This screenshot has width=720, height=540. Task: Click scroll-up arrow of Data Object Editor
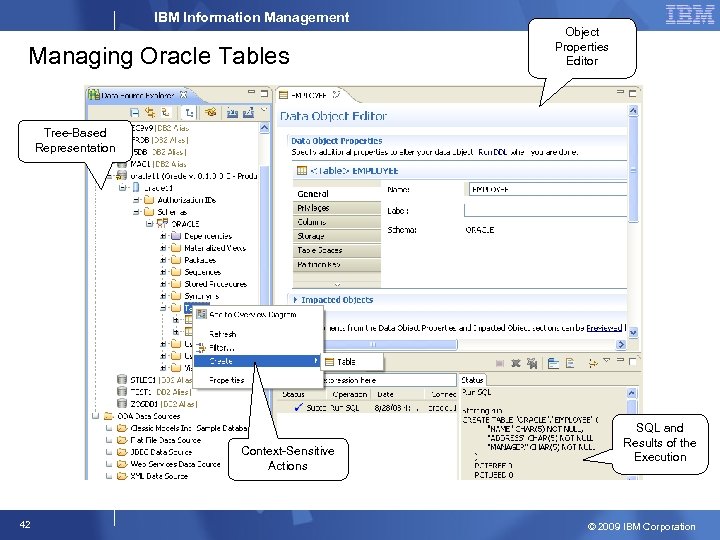pyautogui.click(x=633, y=111)
